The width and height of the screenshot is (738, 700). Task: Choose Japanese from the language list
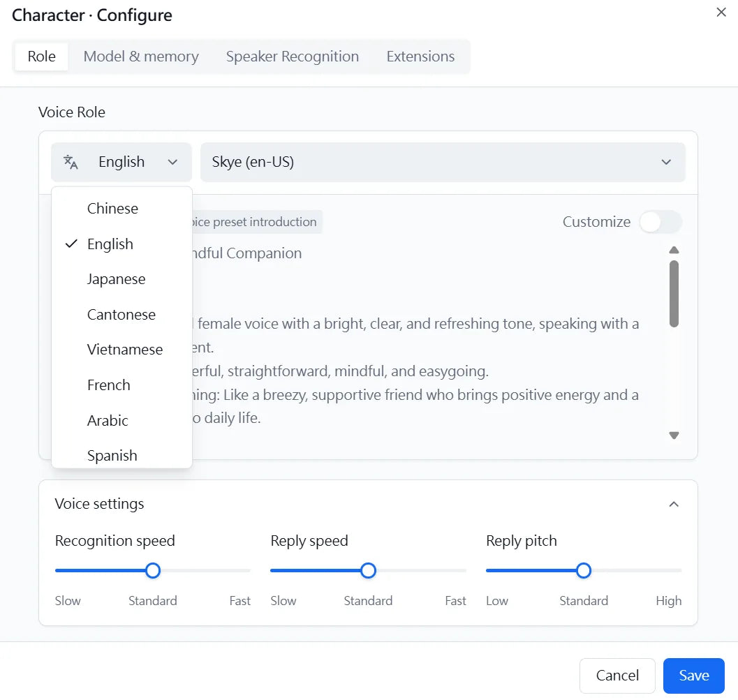(121, 279)
